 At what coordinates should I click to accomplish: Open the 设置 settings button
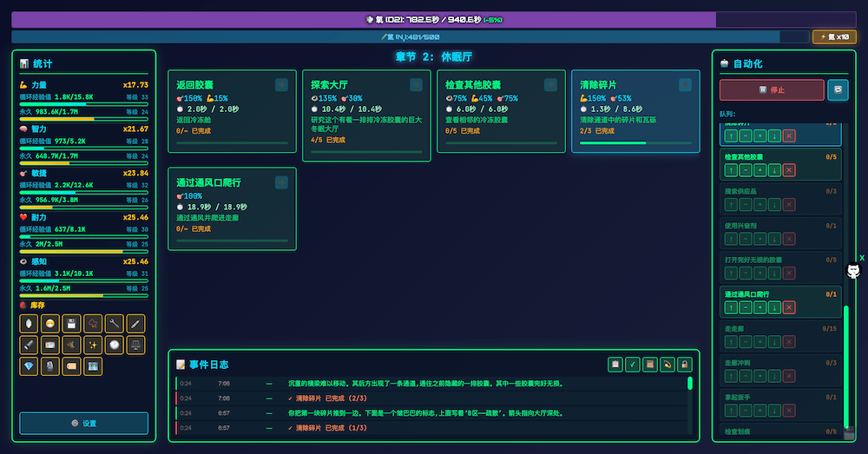(84, 423)
